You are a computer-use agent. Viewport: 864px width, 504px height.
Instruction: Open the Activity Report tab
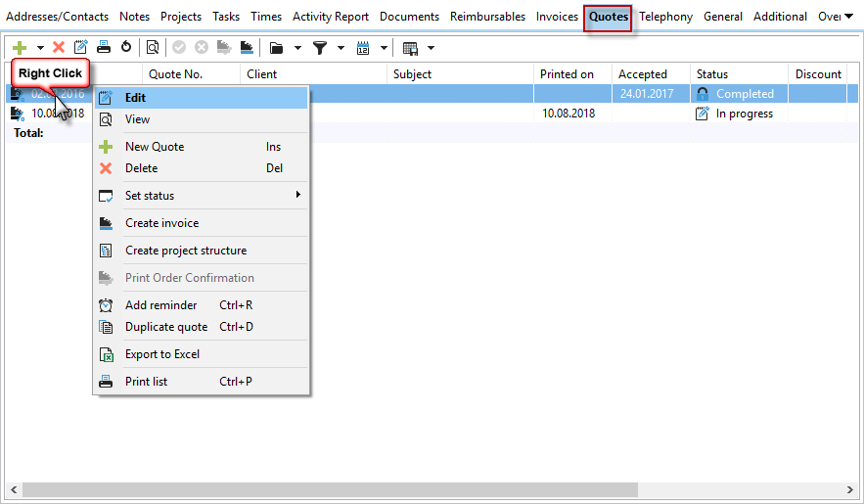331,17
